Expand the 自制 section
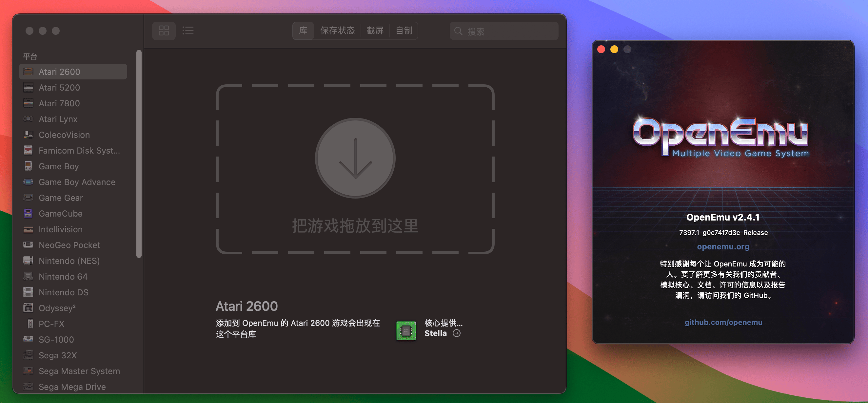868x403 pixels. (x=404, y=31)
